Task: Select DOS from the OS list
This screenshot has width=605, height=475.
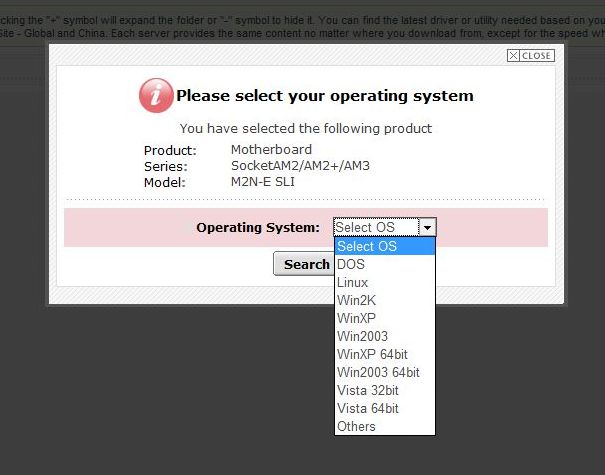Action: 385,264
